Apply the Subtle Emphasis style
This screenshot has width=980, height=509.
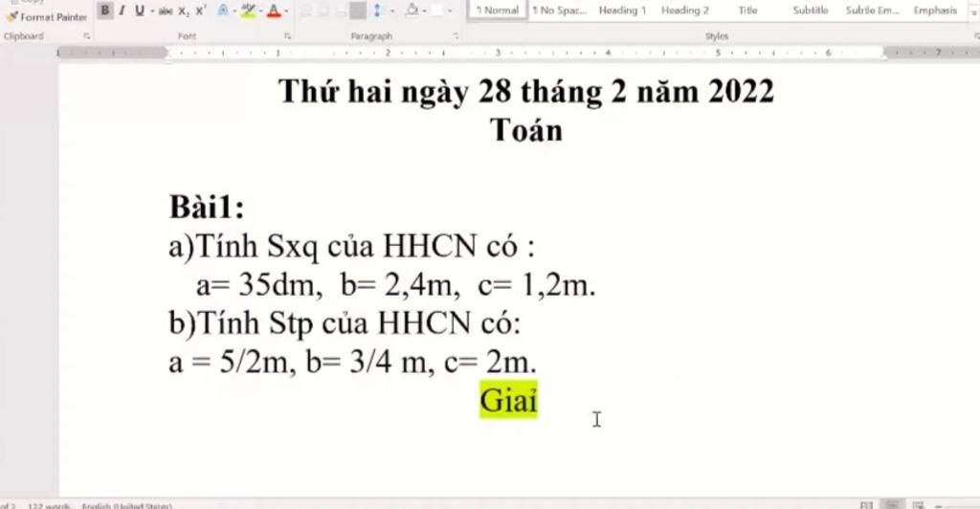873,10
